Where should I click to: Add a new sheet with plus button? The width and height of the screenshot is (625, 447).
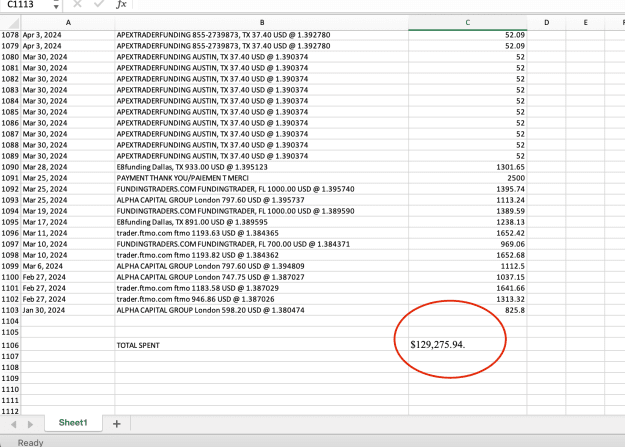pyautogui.click(x=116, y=424)
